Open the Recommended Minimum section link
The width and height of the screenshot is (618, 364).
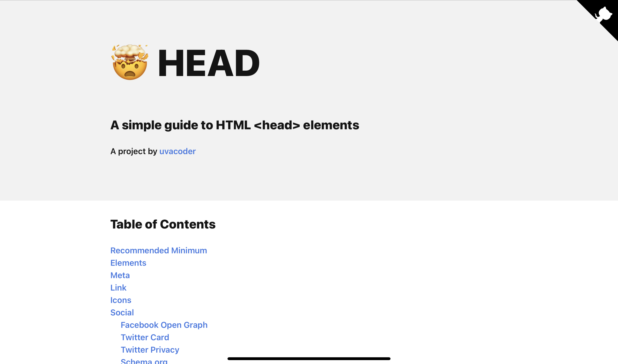pyautogui.click(x=159, y=250)
